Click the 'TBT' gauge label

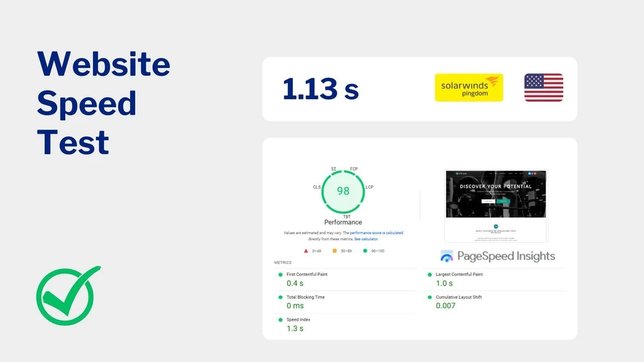(x=347, y=216)
